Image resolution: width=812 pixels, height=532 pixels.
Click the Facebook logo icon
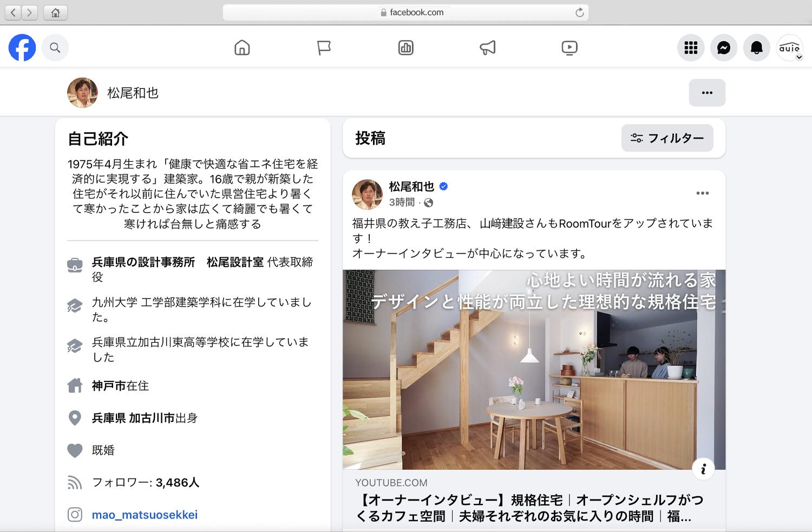point(22,48)
